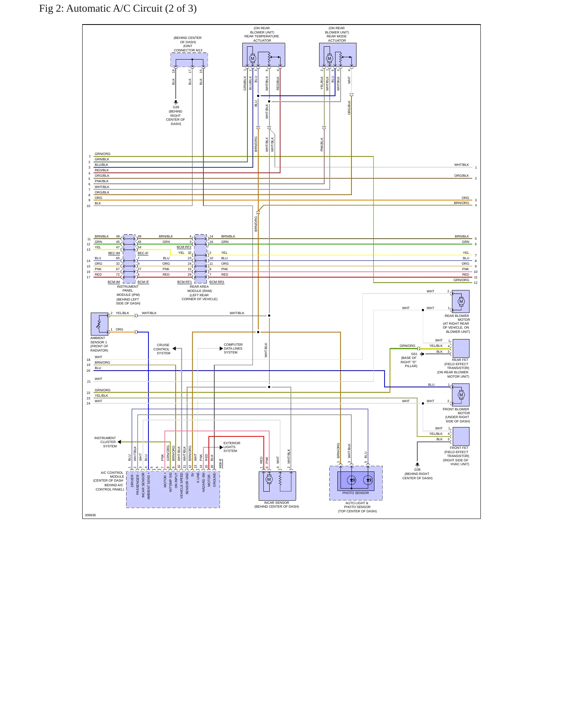Select the Rear FET transistor box
This screenshot has width=563, height=728.
click(x=461, y=348)
